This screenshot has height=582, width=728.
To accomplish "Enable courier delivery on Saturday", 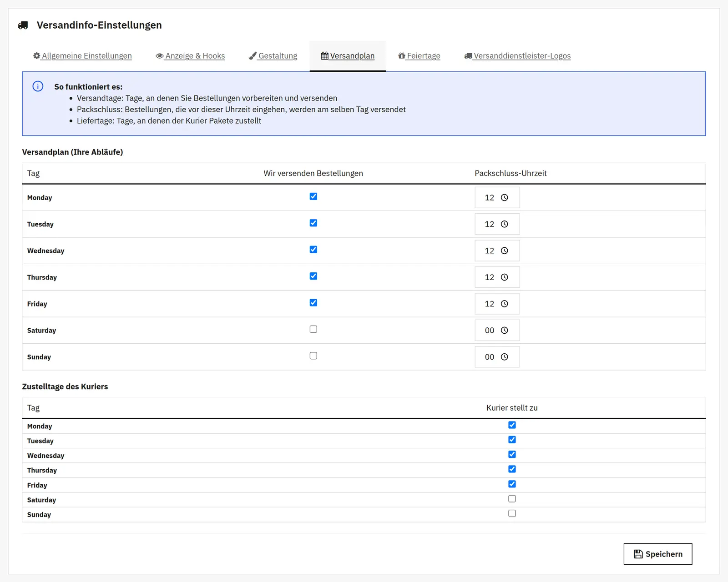I will [x=512, y=499].
